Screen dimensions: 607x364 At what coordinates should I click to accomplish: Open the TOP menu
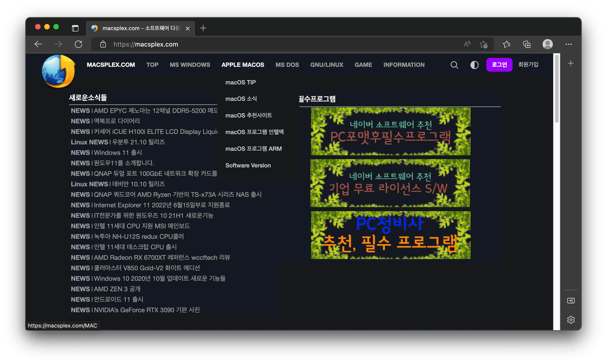(152, 65)
